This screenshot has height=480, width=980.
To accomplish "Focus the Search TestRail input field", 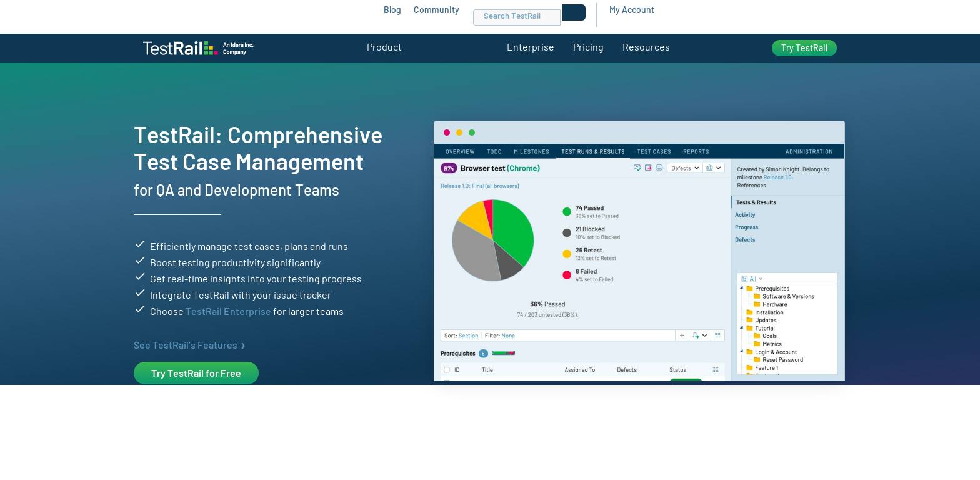I will (516, 17).
